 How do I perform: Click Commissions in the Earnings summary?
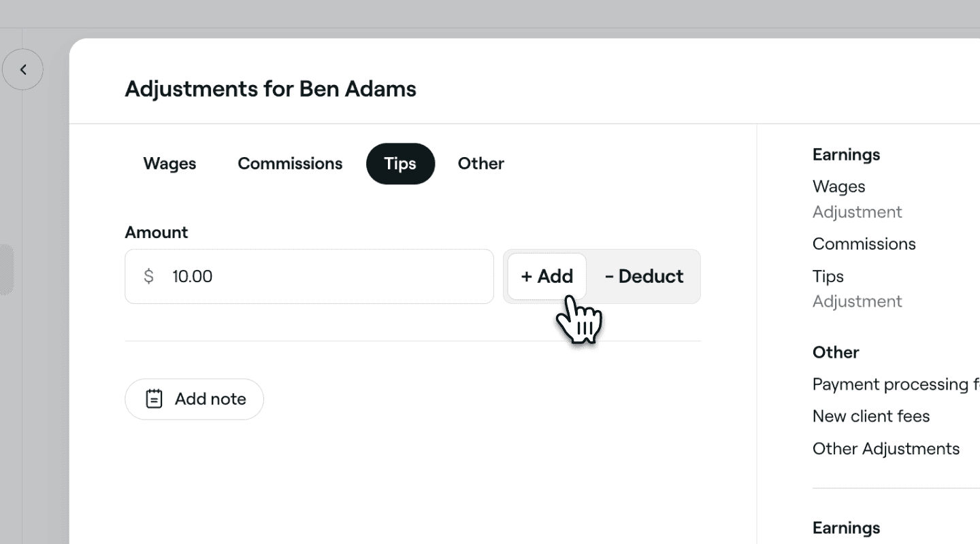coord(864,243)
